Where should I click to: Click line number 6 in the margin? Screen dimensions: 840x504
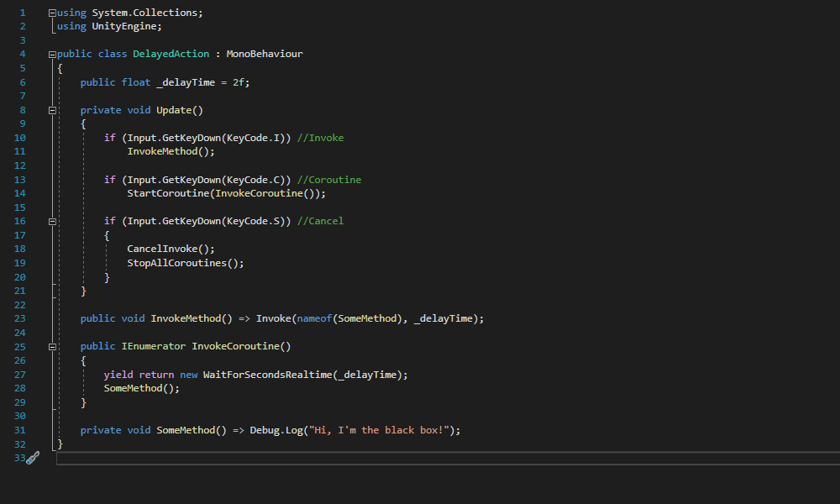tap(23, 82)
